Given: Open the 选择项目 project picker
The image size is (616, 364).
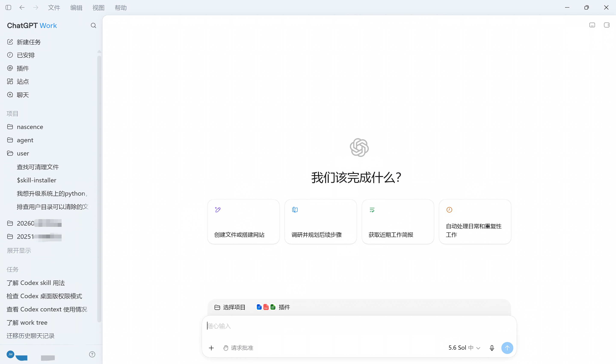Looking at the screenshot, I should (x=230, y=307).
